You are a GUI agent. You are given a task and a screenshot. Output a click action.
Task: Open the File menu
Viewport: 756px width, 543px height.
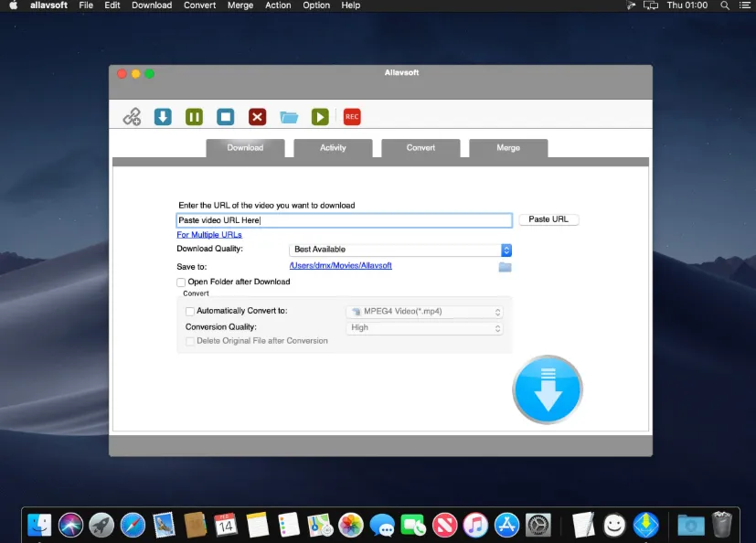pos(86,5)
